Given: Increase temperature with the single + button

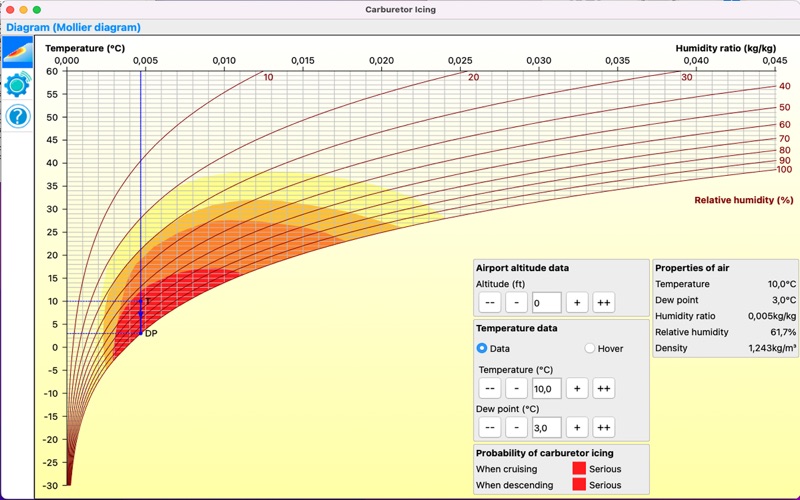Looking at the screenshot, I should tap(577, 388).
